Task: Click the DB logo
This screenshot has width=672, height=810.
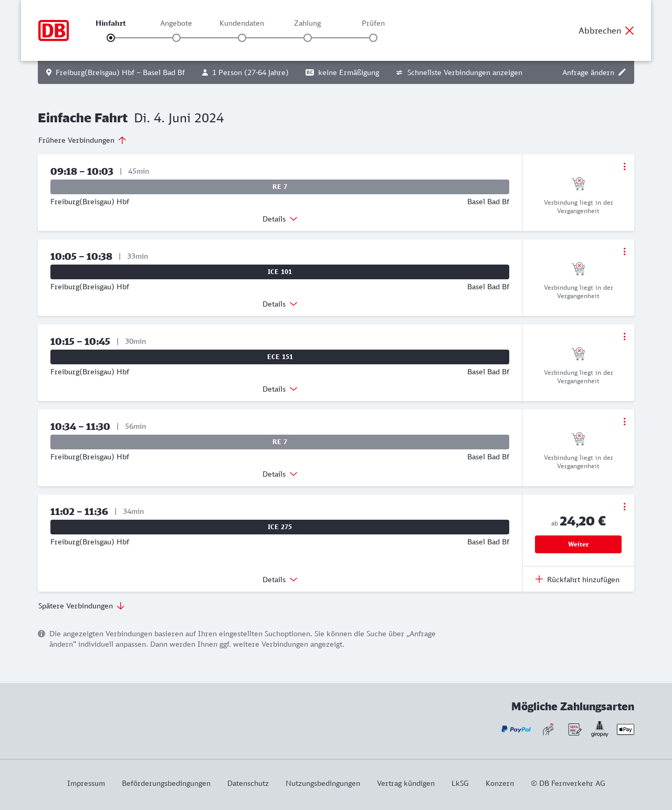Action: [x=54, y=30]
